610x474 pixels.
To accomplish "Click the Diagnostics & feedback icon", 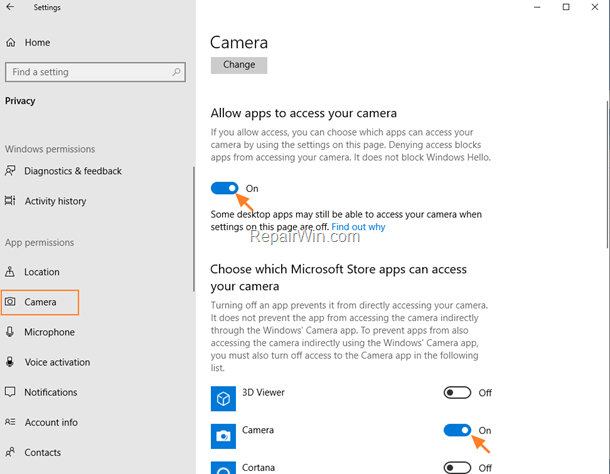I will tap(10, 171).
